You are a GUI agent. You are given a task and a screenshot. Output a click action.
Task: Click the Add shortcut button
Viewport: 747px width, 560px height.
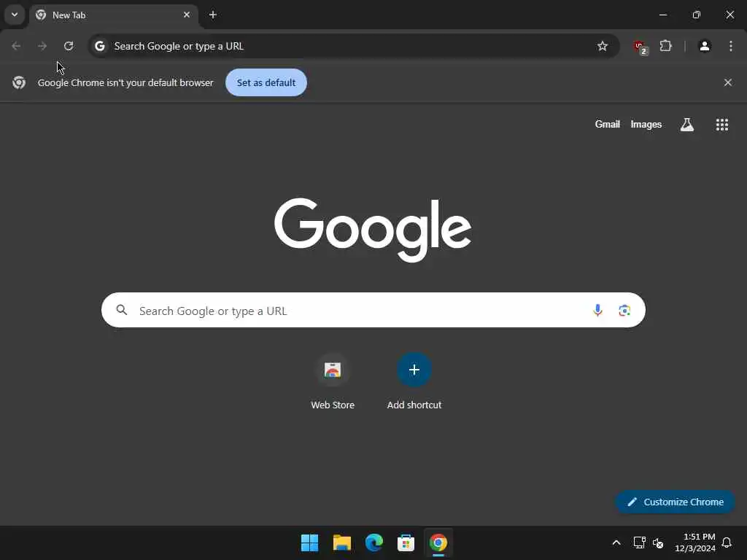click(x=414, y=382)
